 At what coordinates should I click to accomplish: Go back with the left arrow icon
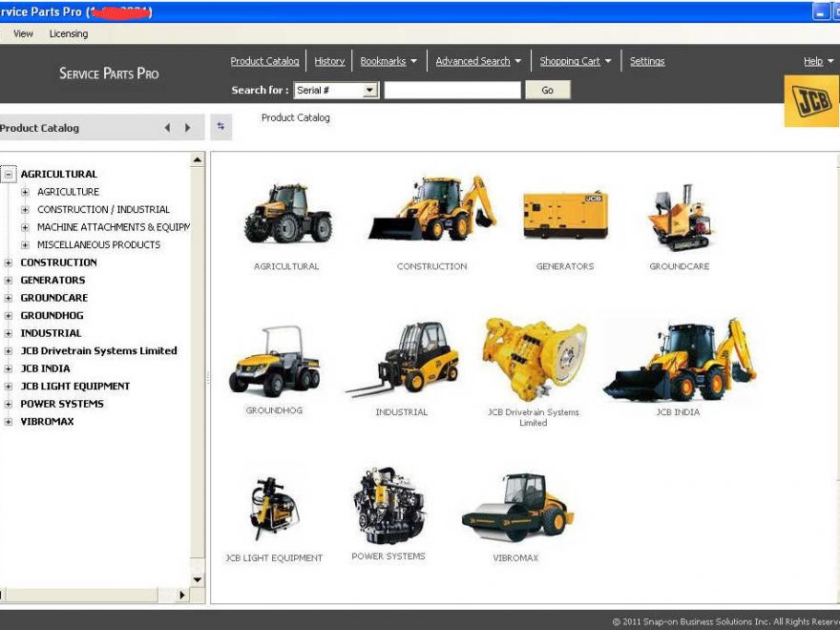pyautogui.click(x=167, y=128)
